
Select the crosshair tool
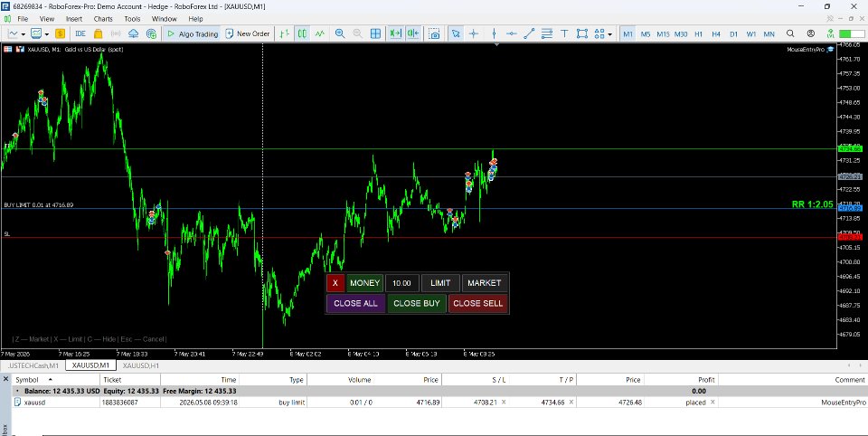click(x=474, y=33)
